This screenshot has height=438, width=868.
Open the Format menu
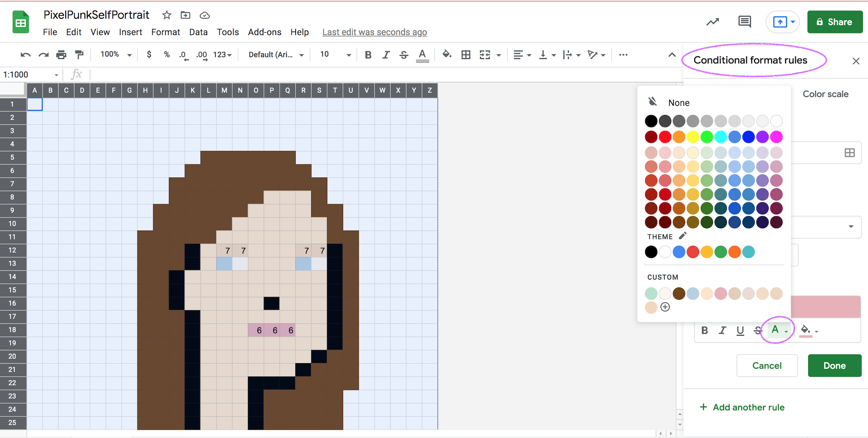pyautogui.click(x=165, y=32)
